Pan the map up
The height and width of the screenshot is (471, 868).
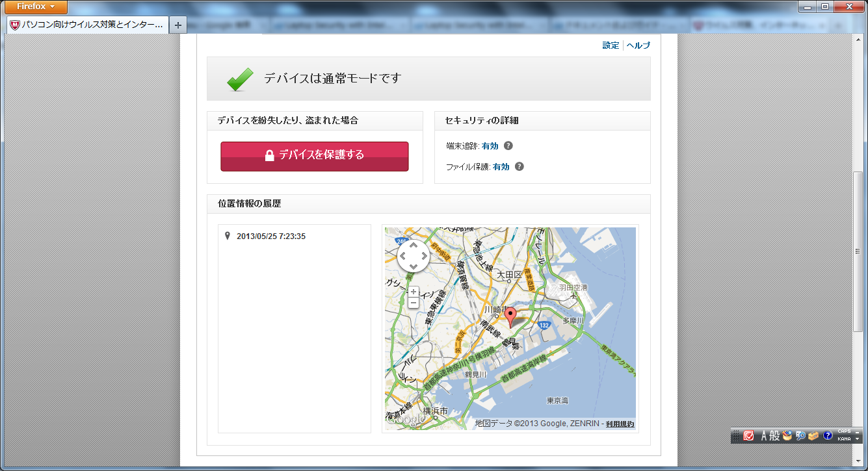pos(414,246)
